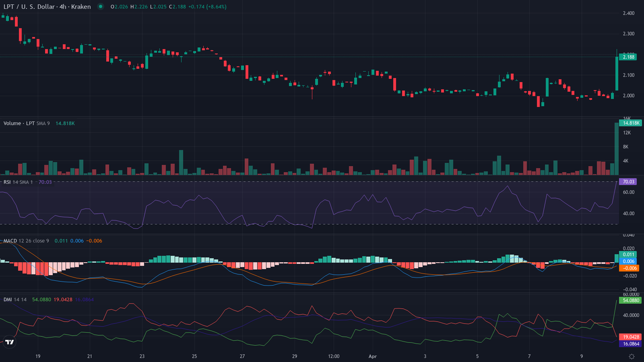This screenshot has width=644, height=362.
Task: Click the red 19.0428 DMI axis label
Action: point(630,336)
